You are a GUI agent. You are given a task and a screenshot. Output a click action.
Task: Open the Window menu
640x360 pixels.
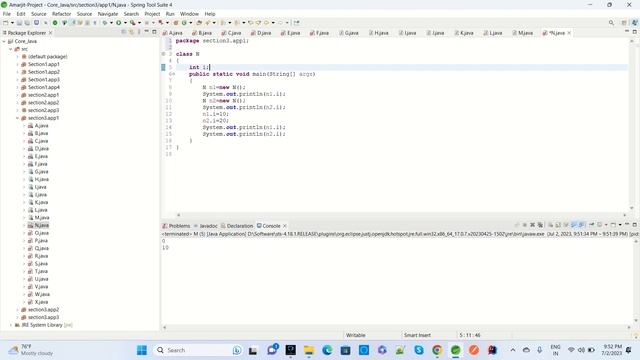click(x=189, y=14)
